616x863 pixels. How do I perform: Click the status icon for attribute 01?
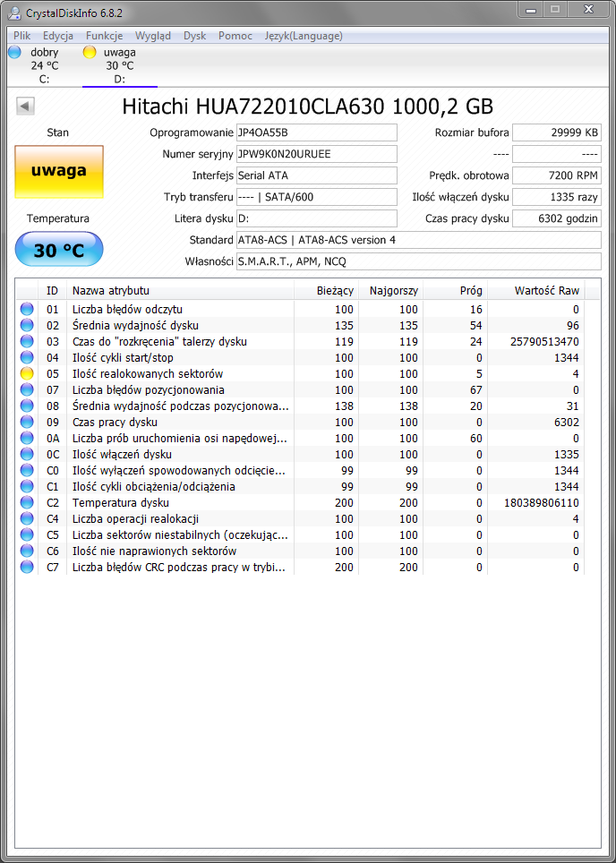pos(27,310)
